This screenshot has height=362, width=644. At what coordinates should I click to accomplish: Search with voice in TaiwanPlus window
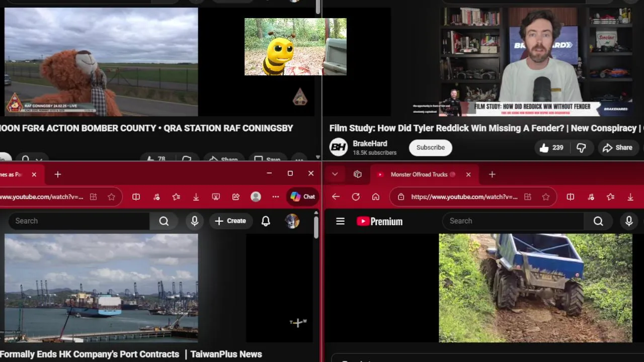tap(194, 221)
